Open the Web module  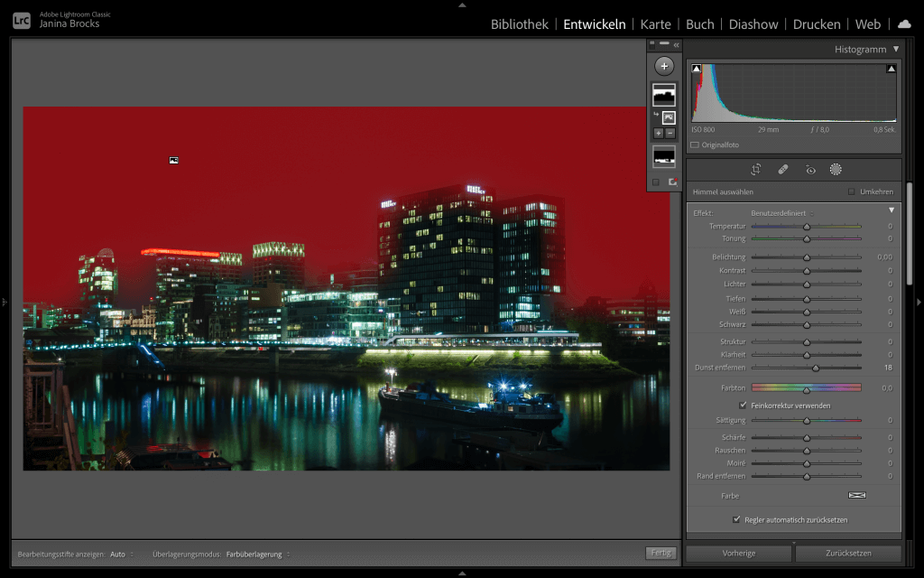pos(867,24)
